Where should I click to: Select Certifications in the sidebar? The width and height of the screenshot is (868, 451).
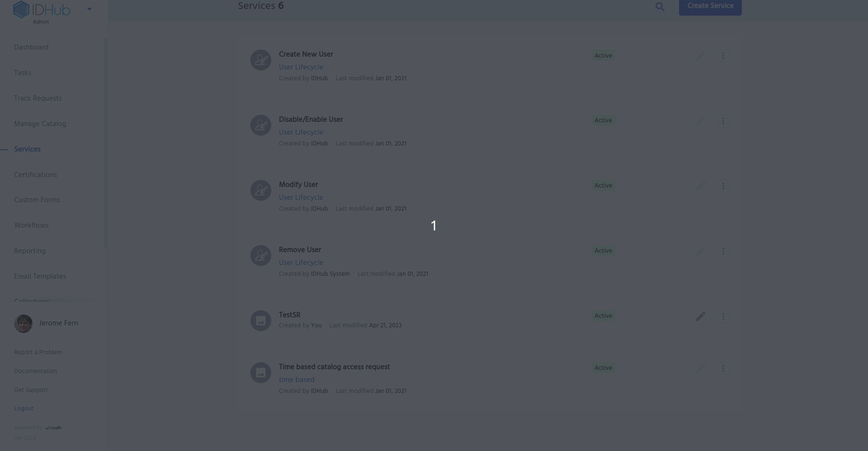click(35, 175)
